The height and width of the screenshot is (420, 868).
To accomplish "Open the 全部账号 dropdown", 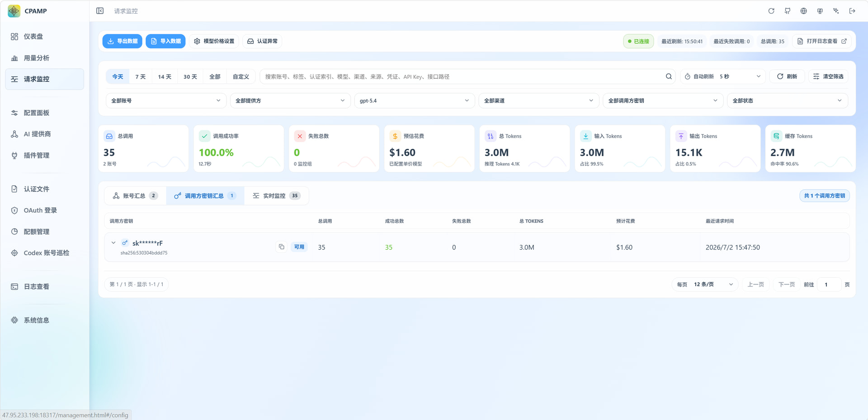I will coord(166,100).
